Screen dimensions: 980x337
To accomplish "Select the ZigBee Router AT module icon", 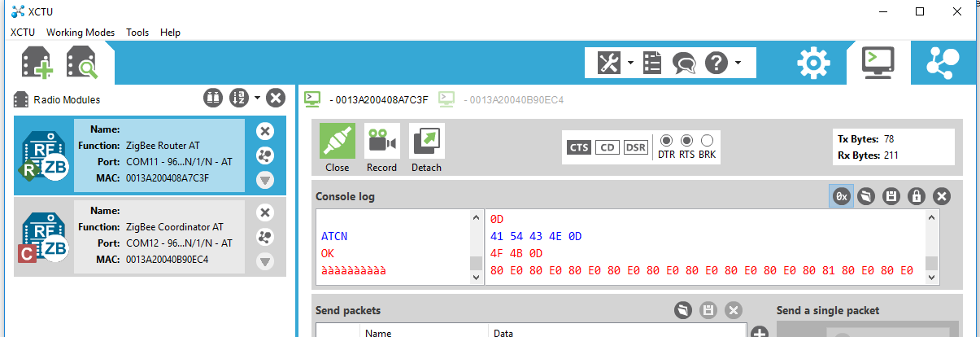I will pyautogui.click(x=44, y=156).
